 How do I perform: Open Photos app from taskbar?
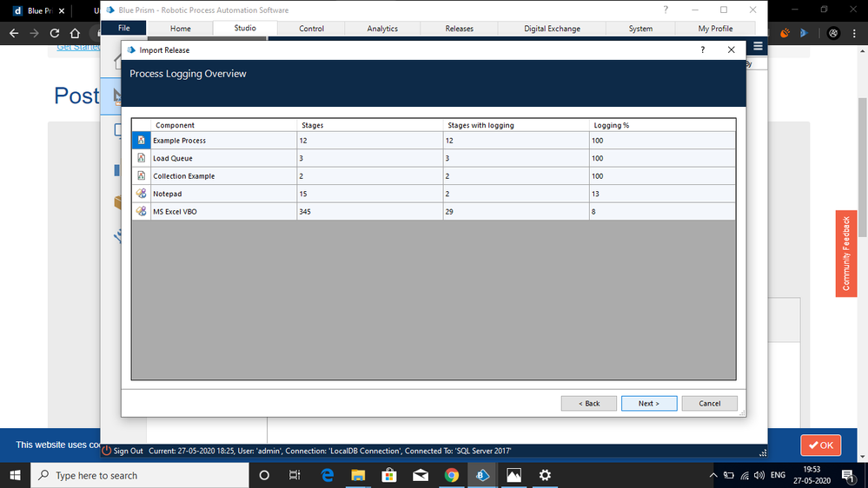pyautogui.click(x=514, y=475)
